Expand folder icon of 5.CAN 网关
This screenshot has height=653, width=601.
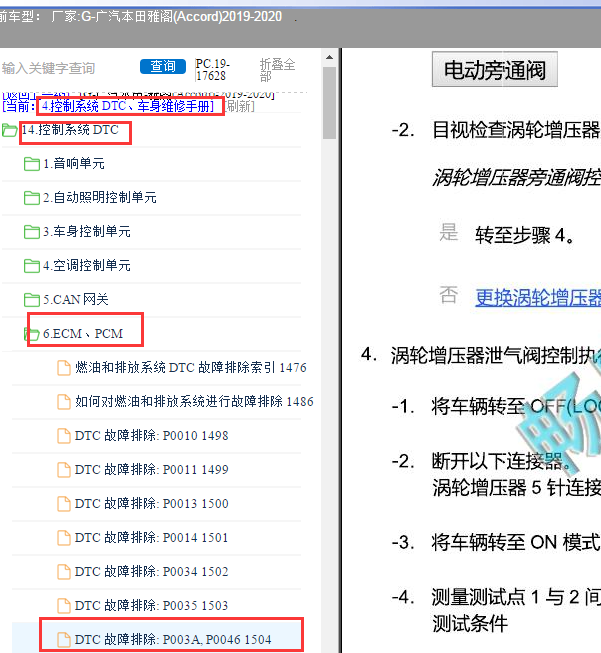tap(32, 299)
